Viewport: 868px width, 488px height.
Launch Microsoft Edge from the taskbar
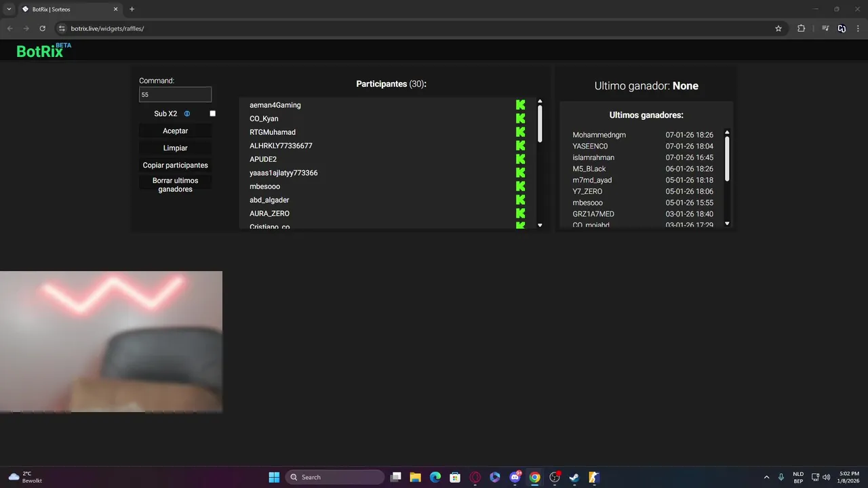[x=435, y=477]
